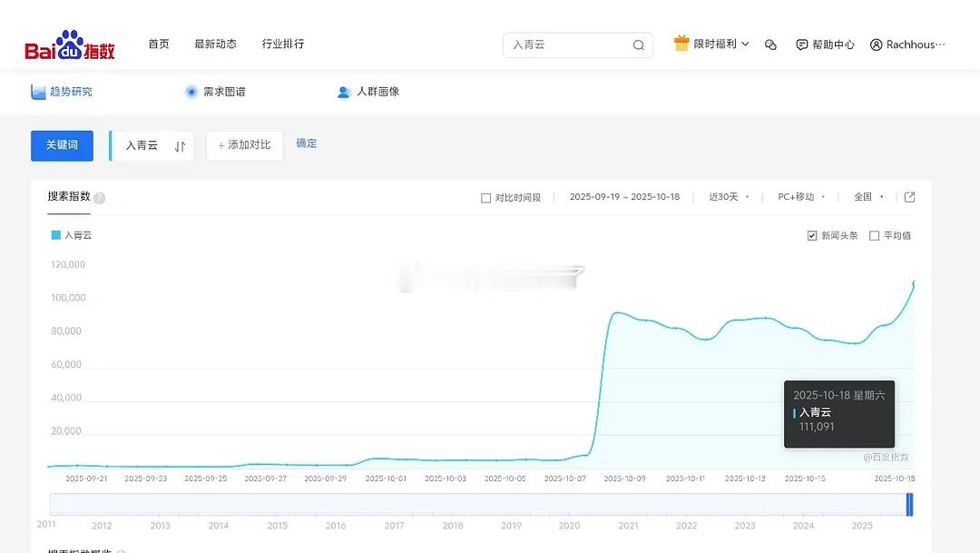Open the PC+移动 device dropdown
Screen dimensions: 980x553
point(801,197)
